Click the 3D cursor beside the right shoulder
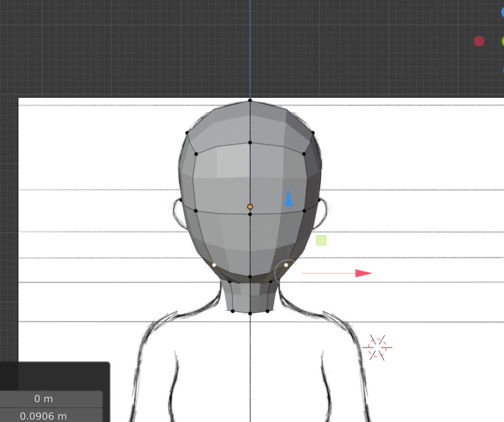The height and width of the screenshot is (422, 504). (x=377, y=347)
